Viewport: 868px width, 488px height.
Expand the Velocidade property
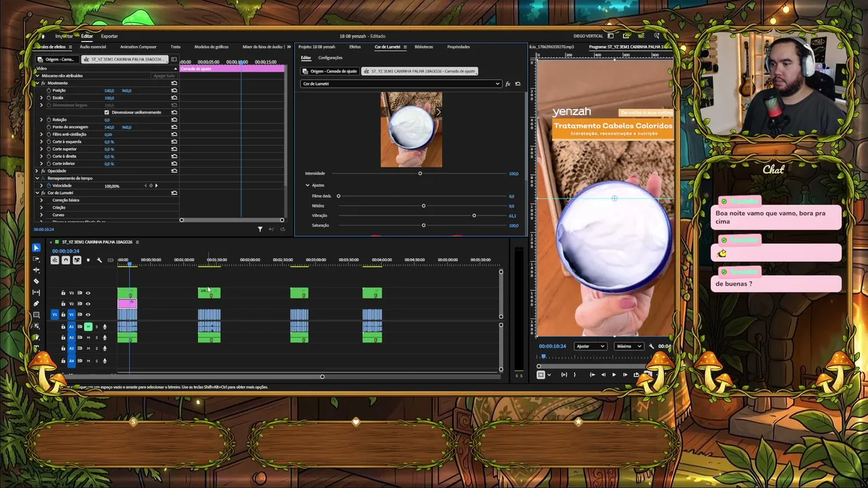click(41, 185)
